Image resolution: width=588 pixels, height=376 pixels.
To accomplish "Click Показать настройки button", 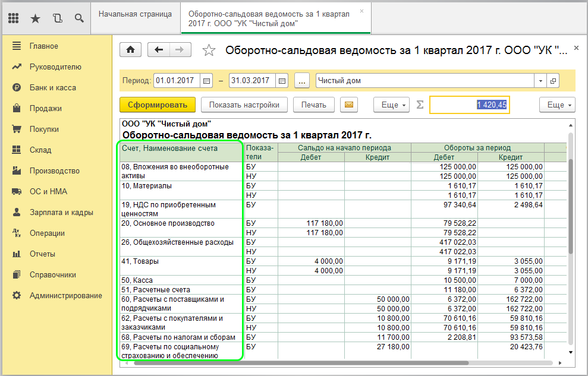I will [244, 105].
